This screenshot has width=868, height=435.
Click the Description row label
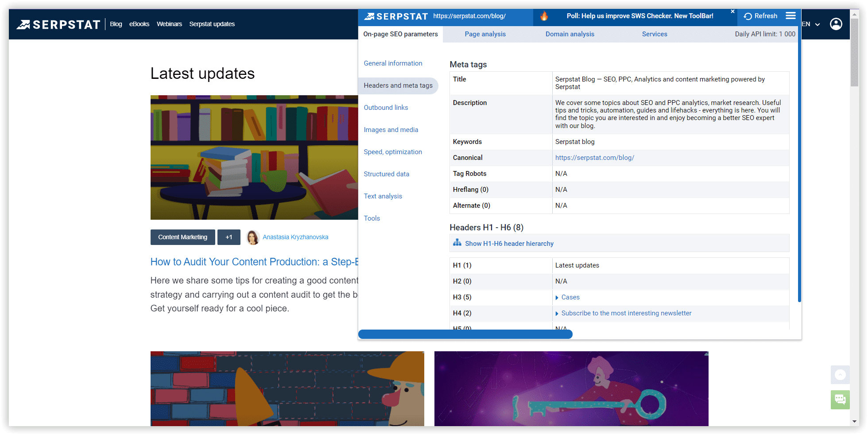click(x=469, y=103)
